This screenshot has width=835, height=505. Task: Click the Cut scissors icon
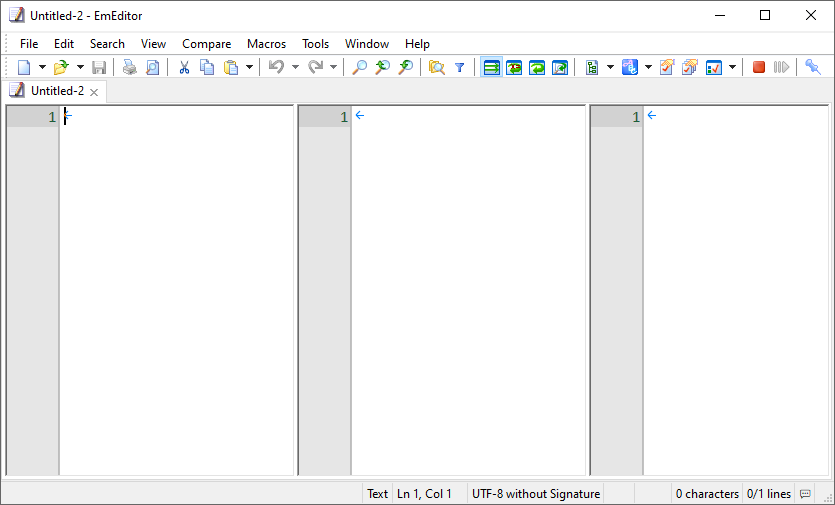pyautogui.click(x=184, y=68)
